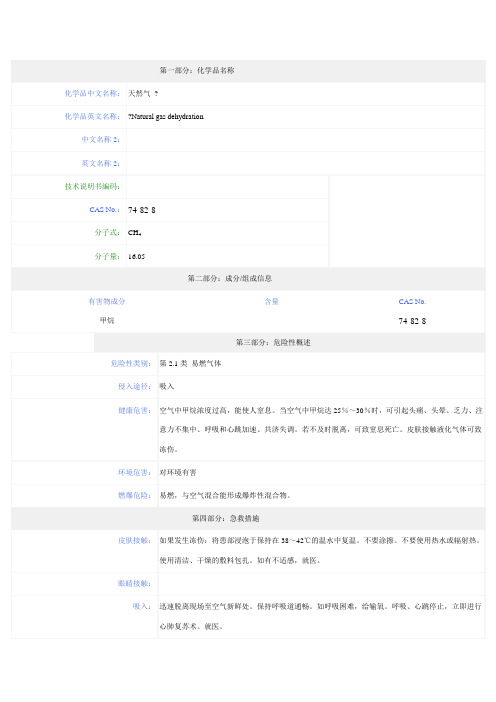Image resolution: width=496 pixels, height=702 pixels.
Task: Click the 含量 column header
Action: click(x=271, y=301)
